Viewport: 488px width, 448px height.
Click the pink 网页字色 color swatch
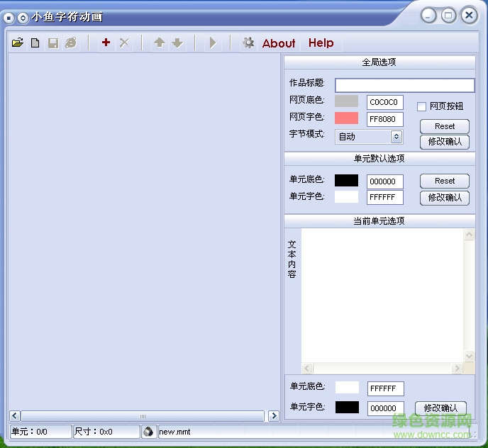(x=346, y=118)
